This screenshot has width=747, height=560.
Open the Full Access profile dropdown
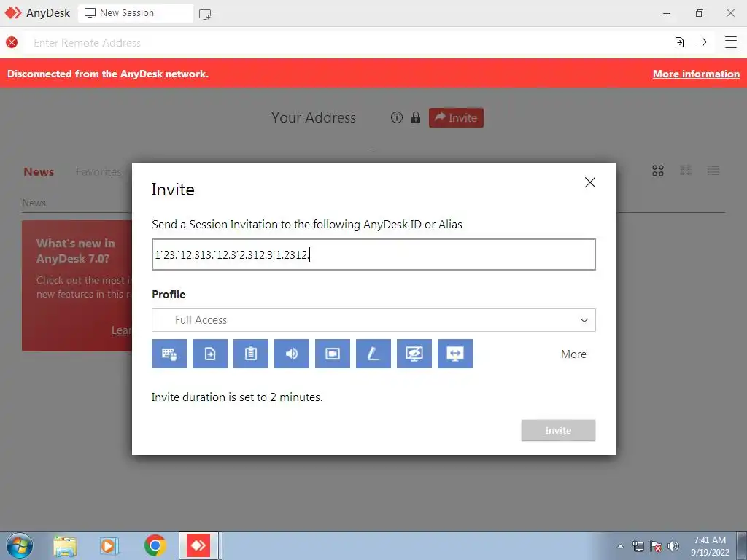pyautogui.click(x=373, y=320)
